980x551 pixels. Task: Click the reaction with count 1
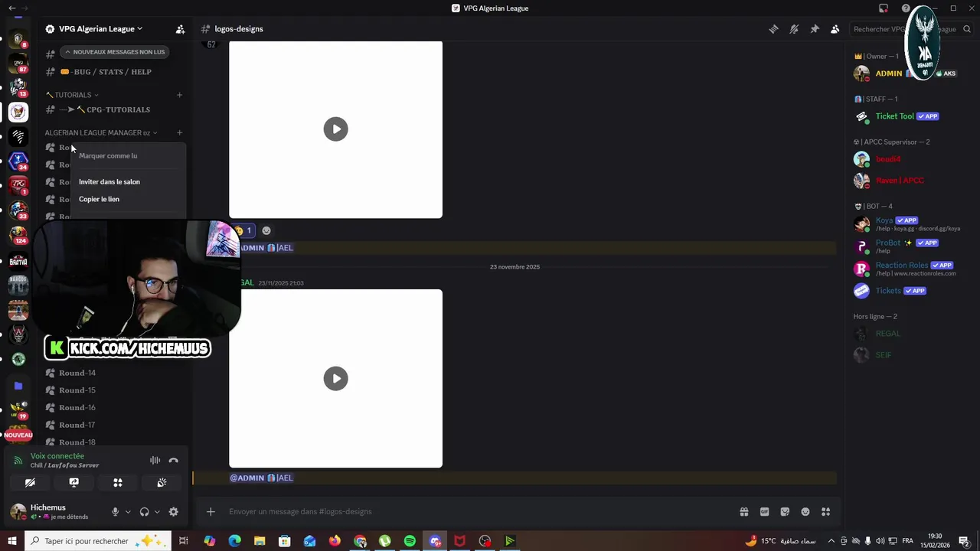pyautogui.click(x=243, y=230)
